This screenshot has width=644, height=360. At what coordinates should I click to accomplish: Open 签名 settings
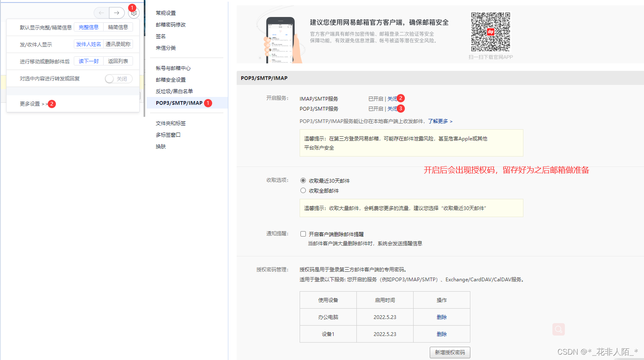coord(161,36)
